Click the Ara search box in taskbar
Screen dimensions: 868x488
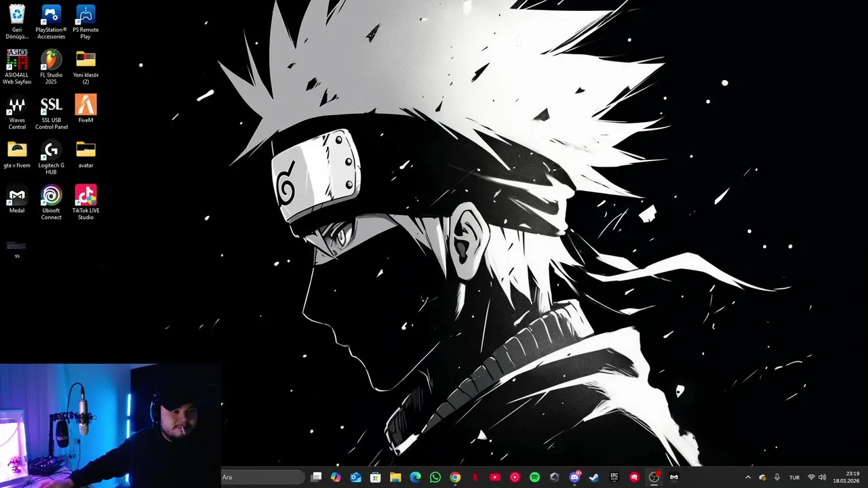(x=262, y=477)
